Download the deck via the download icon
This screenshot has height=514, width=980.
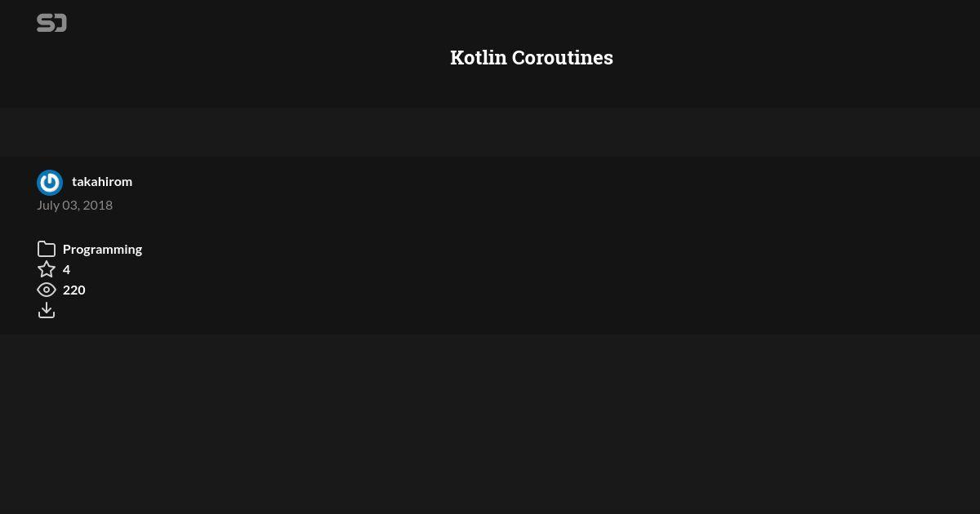coord(47,310)
